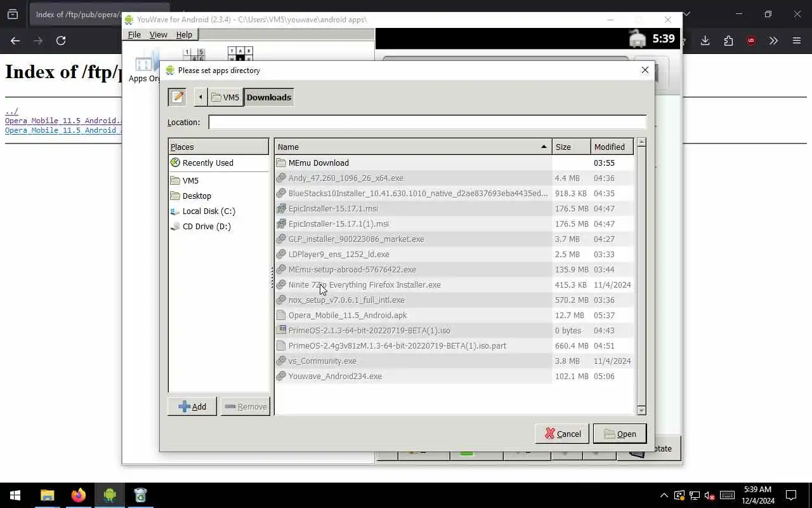Expand the browser list-all-tabs dropdown
The width and height of the screenshot is (812, 508).
(686, 14)
